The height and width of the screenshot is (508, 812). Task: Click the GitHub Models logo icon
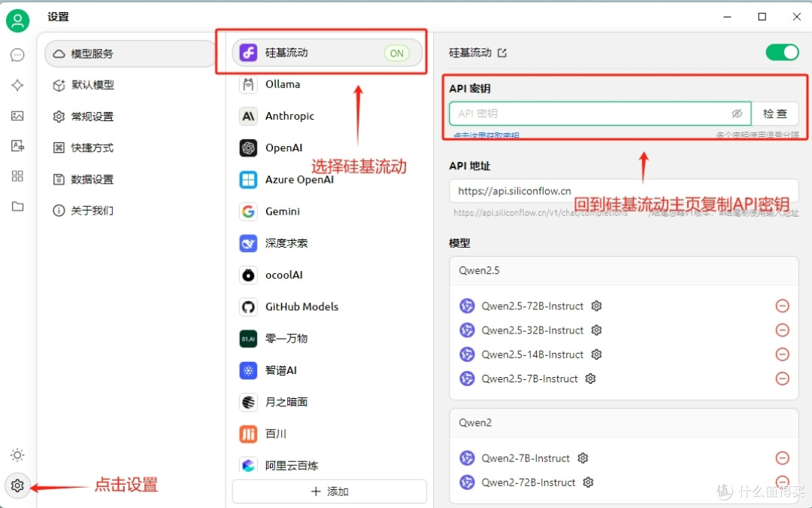point(249,307)
